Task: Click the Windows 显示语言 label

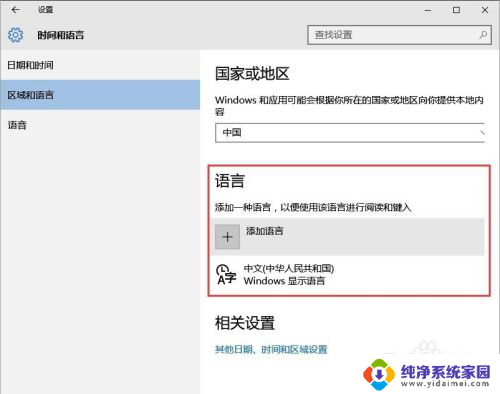Action: (x=284, y=281)
